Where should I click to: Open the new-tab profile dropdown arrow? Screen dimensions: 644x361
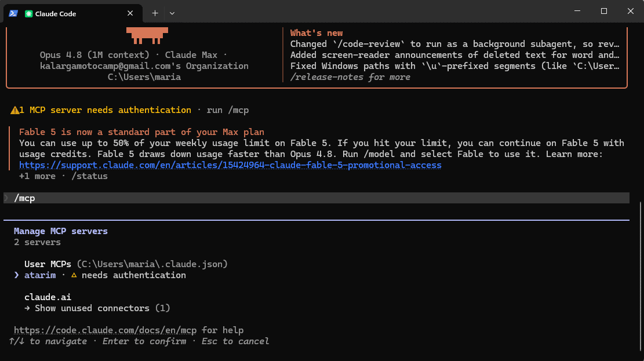(x=172, y=13)
